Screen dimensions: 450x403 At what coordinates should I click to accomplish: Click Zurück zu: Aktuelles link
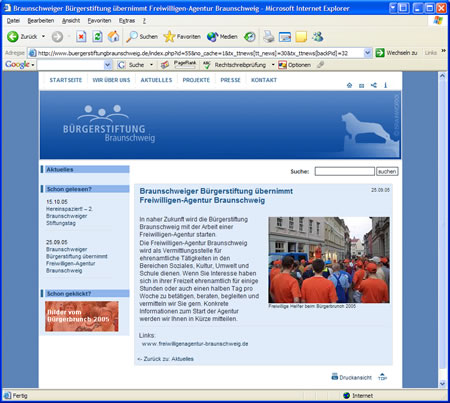click(x=165, y=359)
